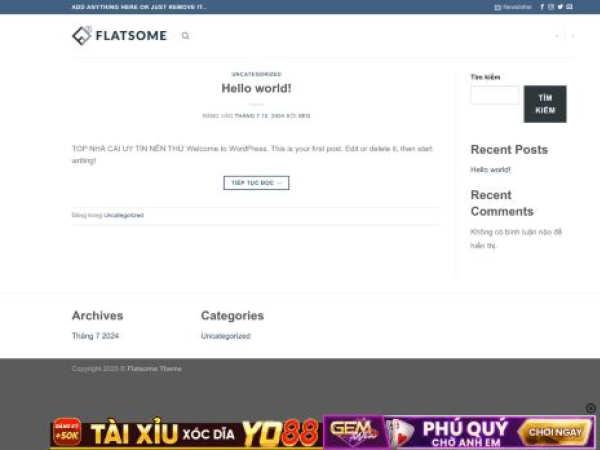
Task: Click the post date 'Tháng 7 12, 2024'
Action: coord(259,116)
